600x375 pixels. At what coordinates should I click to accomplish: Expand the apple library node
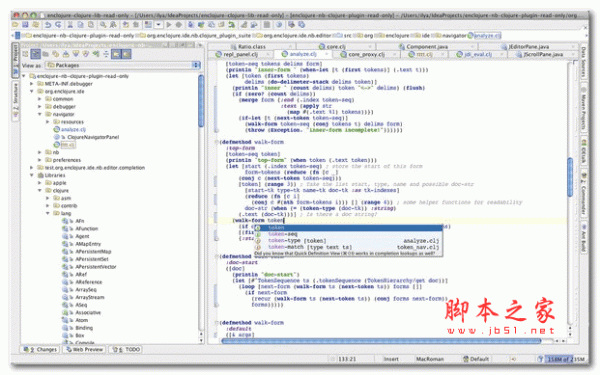coord(39,183)
